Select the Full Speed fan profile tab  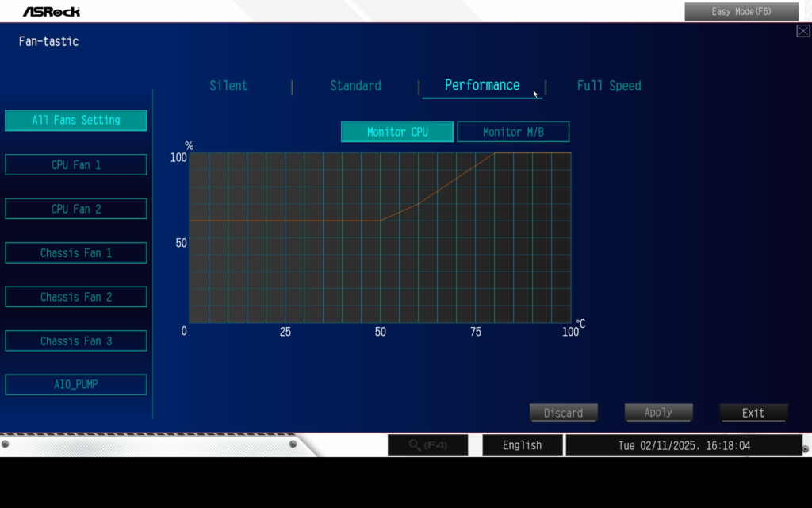pyautogui.click(x=609, y=86)
